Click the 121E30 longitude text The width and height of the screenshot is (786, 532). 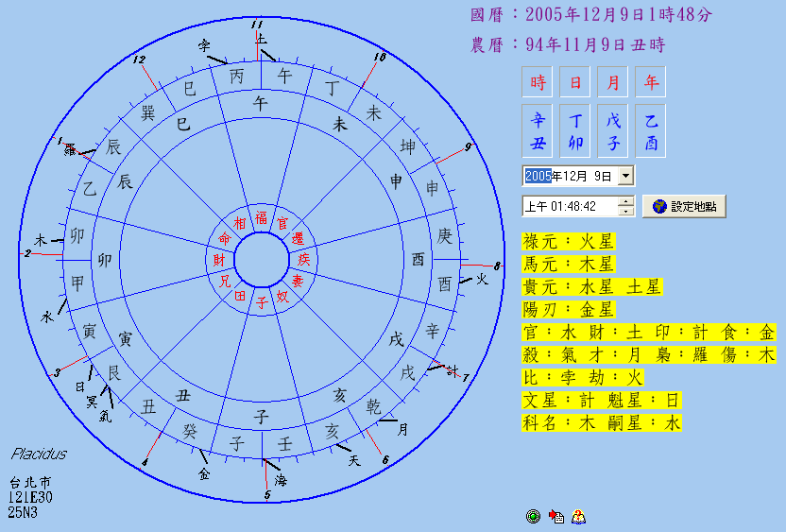coord(30,497)
